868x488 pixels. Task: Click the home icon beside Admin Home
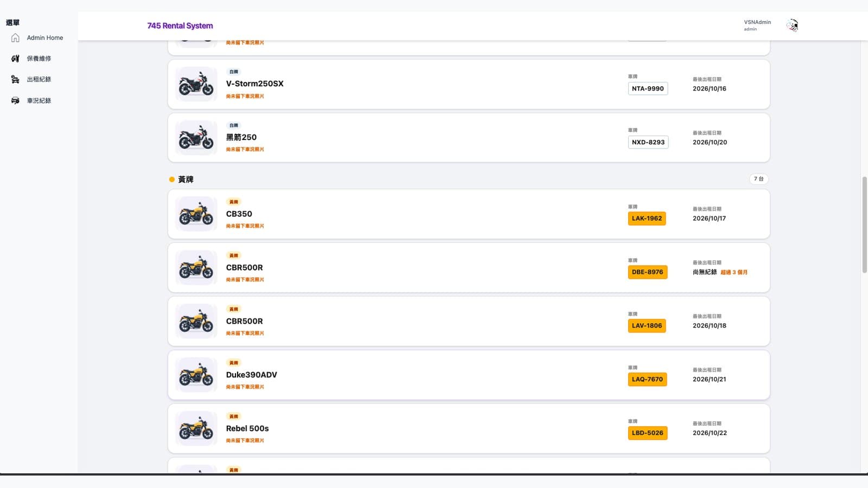click(15, 38)
